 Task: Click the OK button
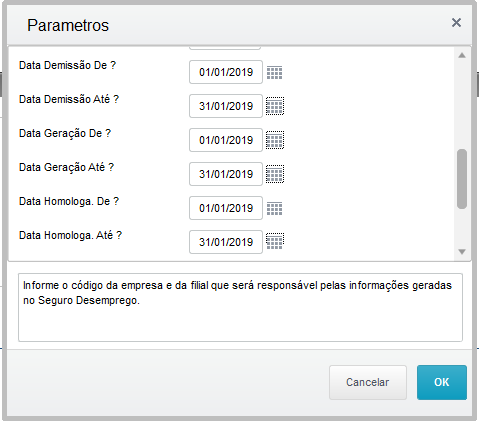click(442, 382)
